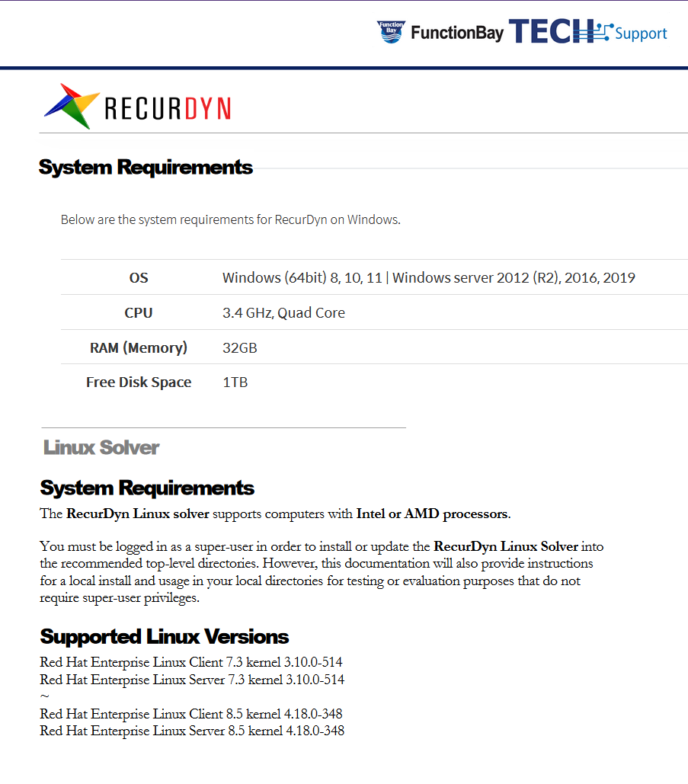Click the 32GB memory value
The height and width of the screenshot is (784, 688).
click(x=239, y=347)
